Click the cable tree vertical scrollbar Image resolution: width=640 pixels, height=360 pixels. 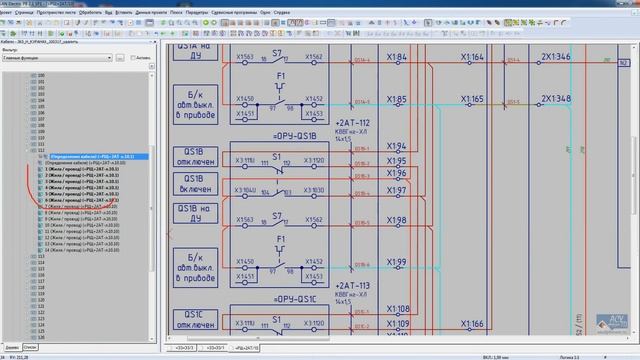coord(152,207)
